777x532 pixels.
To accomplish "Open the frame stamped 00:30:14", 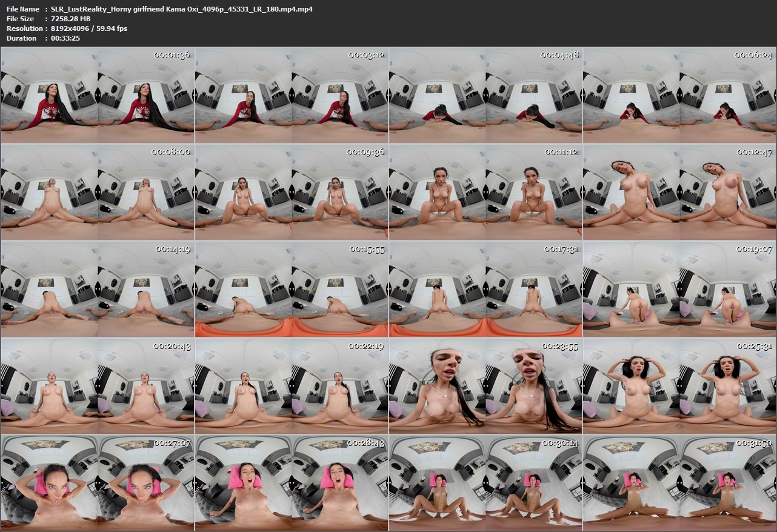I will (x=485, y=483).
